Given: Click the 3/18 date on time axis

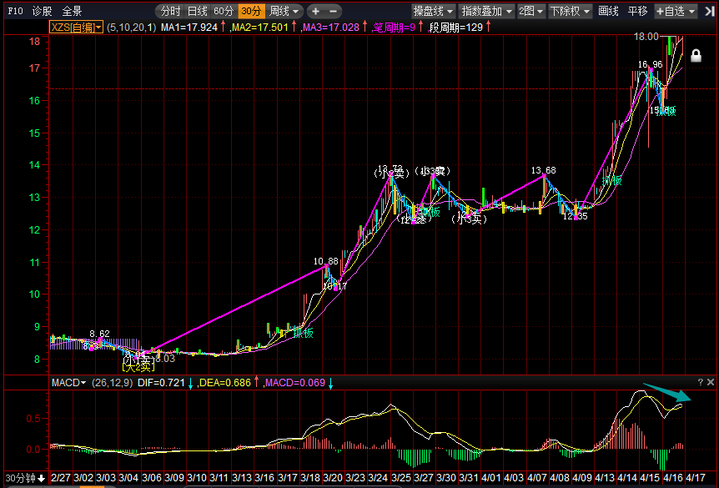Looking at the screenshot, I should [310, 478].
